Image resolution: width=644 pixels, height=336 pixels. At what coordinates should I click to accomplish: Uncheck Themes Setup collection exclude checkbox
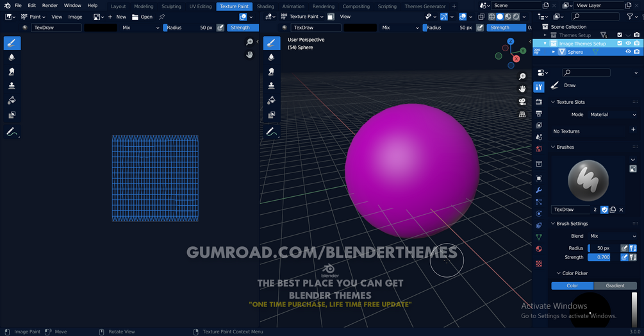click(620, 35)
